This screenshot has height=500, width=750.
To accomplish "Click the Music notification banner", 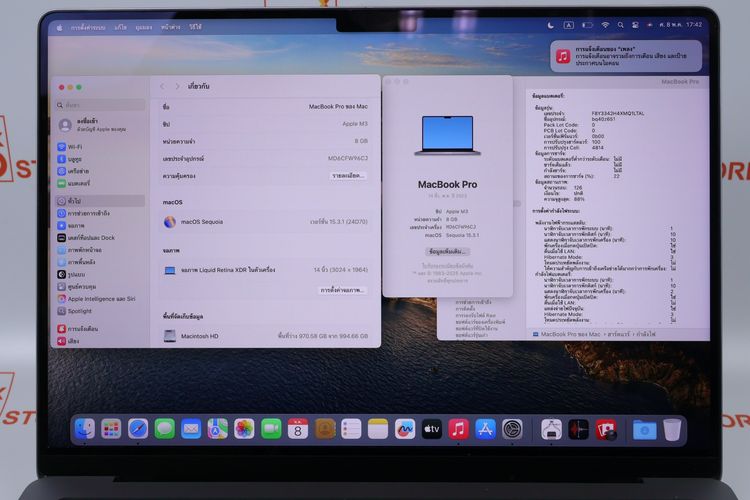I will (626, 56).
